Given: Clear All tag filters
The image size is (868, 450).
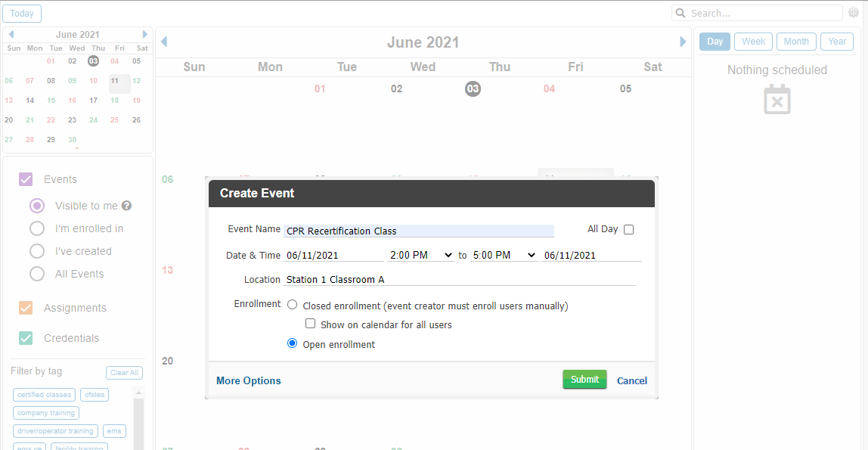Looking at the screenshot, I should (x=124, y=372).
